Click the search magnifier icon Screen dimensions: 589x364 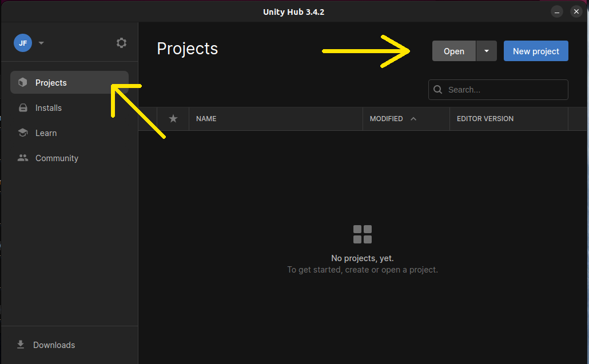pos(437,90)
